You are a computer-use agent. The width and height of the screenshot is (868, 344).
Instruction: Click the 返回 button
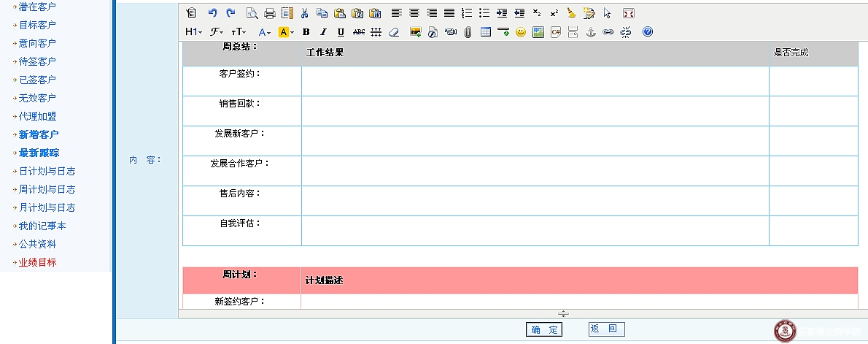606,329
